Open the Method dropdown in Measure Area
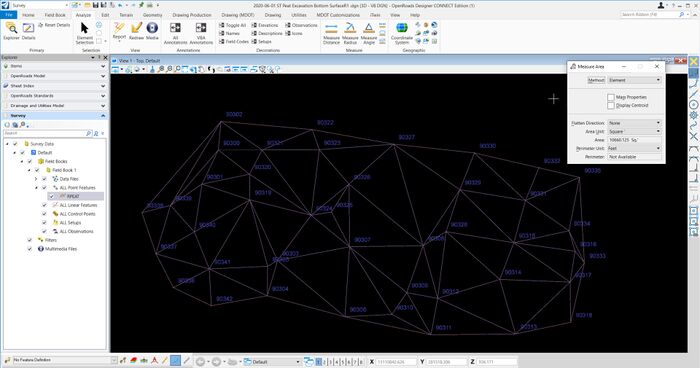 634,80
